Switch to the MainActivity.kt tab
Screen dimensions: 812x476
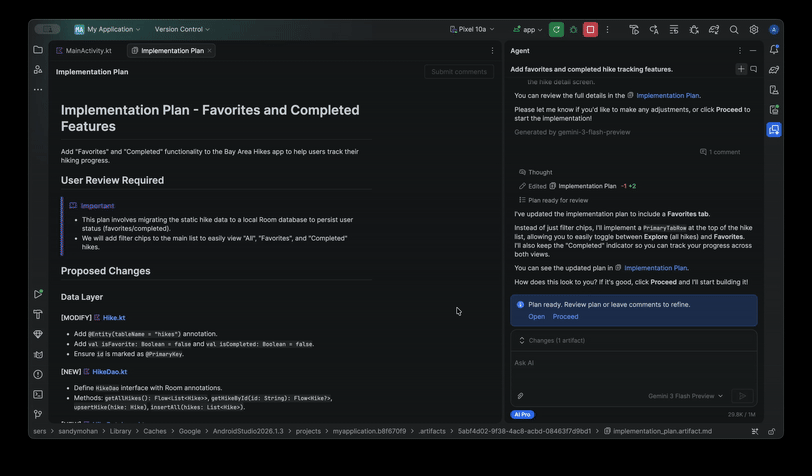click(x=84, y=51)
